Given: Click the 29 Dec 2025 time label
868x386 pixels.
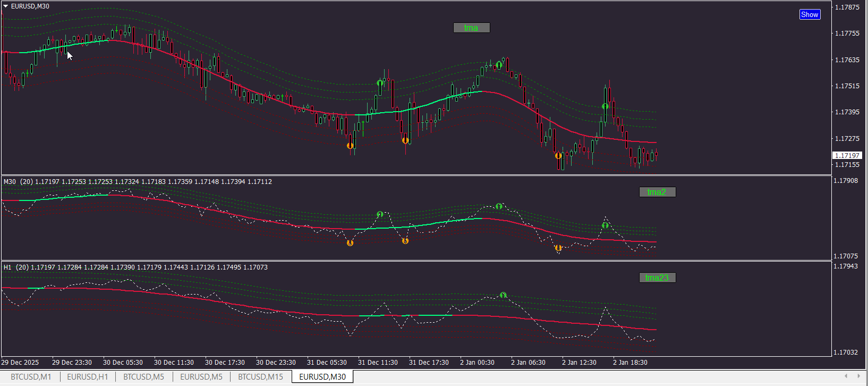Looking at the screenshot, I should tap(20, 363).
